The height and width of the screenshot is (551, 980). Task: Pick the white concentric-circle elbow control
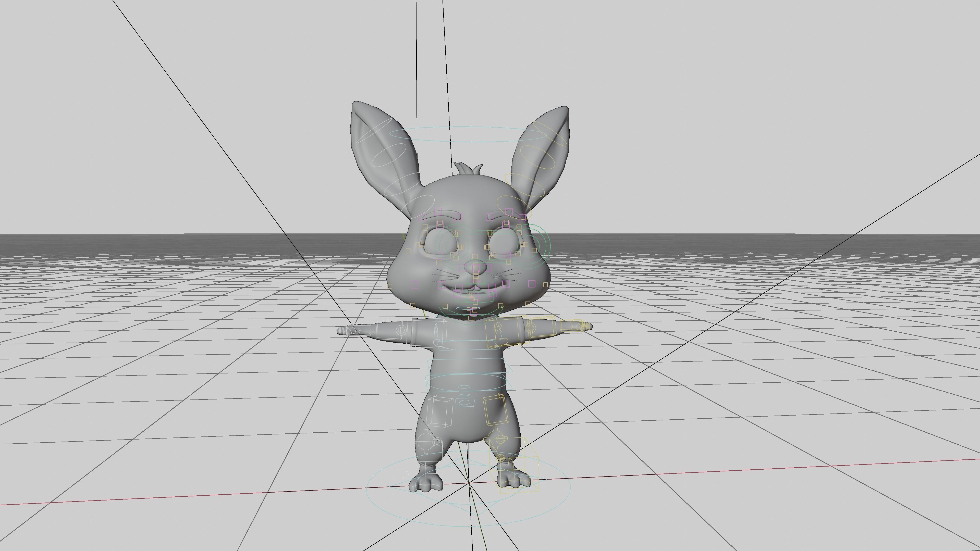tap(401, 330)
